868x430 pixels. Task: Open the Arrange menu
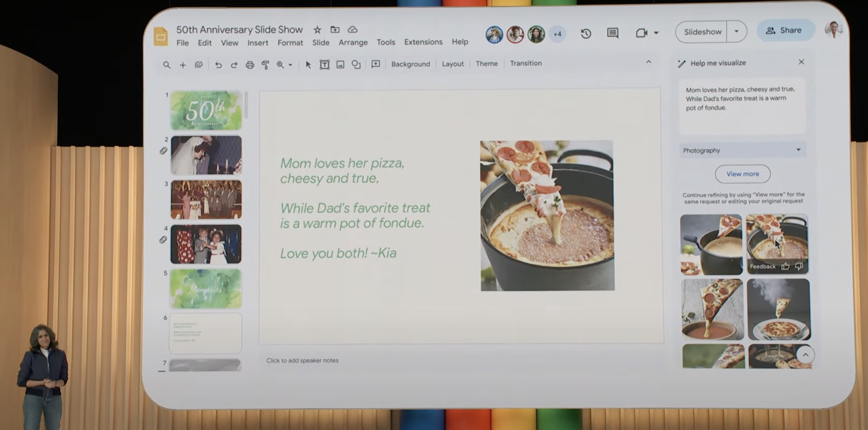pos(353,42)
